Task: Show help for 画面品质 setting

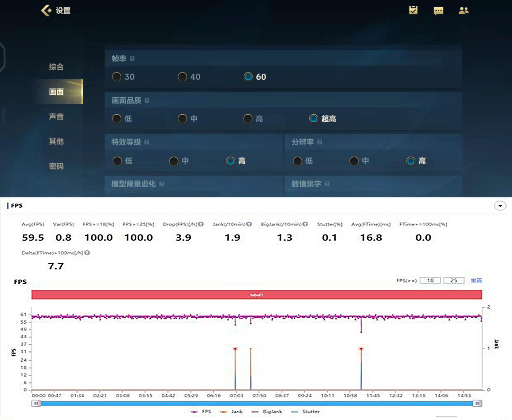Action: (x=147, y=100)
